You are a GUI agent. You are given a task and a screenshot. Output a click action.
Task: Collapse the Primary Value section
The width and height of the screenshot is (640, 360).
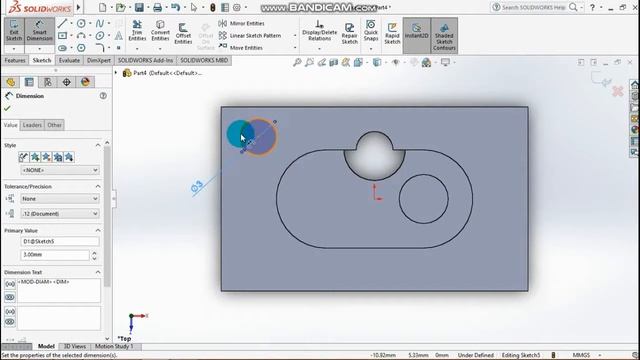click(98, 231)
